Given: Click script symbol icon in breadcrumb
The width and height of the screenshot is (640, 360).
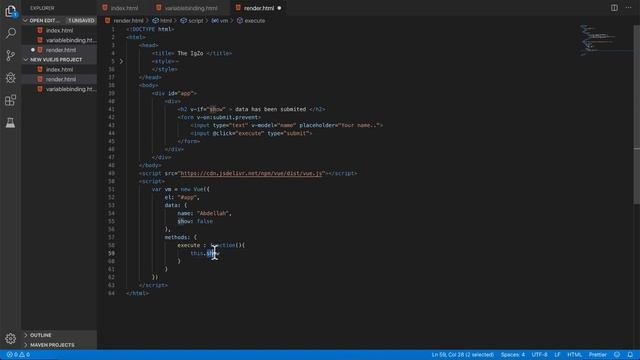Looking at the screenshot, I should pyautogui.click(x=183, y=20).
